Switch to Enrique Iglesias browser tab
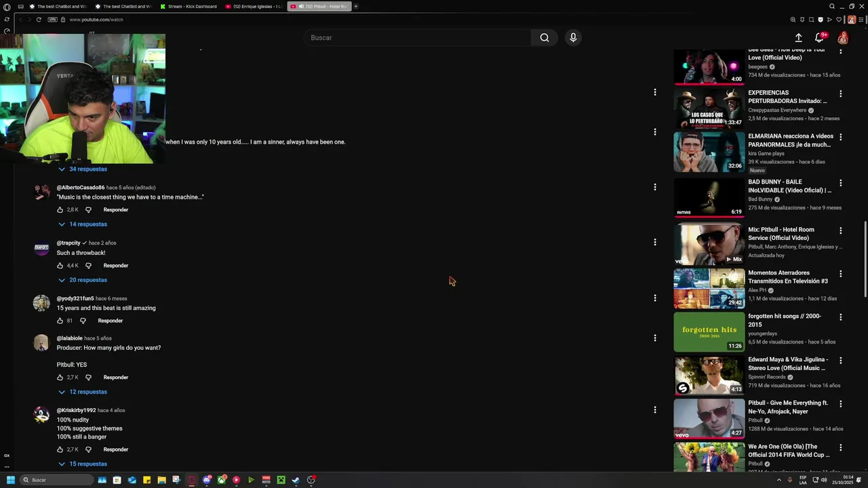 click(254, 7)
